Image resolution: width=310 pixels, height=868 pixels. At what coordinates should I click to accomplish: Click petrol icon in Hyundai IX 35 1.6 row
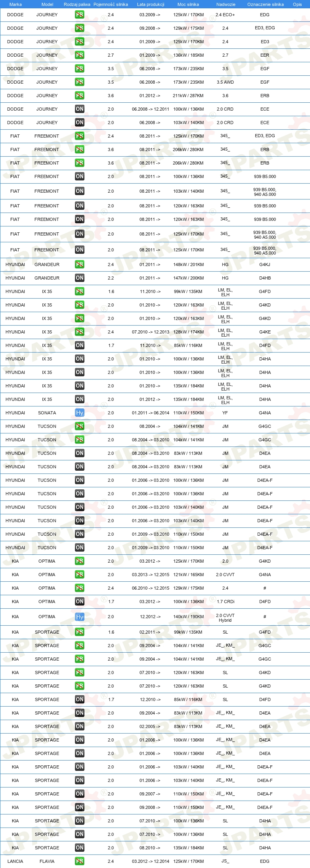pyautogui.click(x=80, y=291)
